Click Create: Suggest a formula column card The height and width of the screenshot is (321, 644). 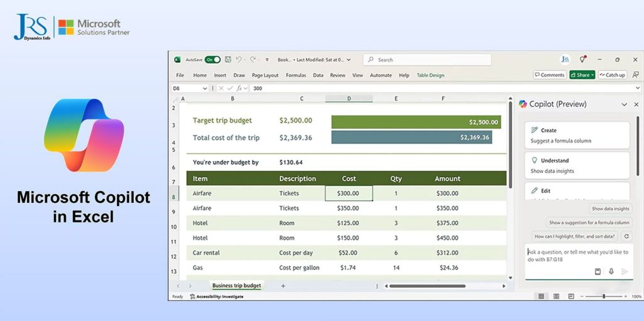point(577,136)
